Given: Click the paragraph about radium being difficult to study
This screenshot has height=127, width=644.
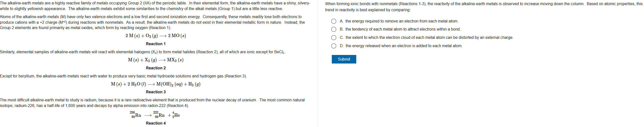Looking at the screenshot, I should 152,103.
